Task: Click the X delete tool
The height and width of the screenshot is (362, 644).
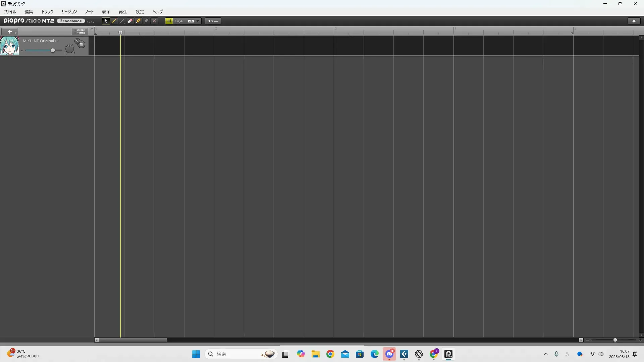Action: [x=154, y=21]
